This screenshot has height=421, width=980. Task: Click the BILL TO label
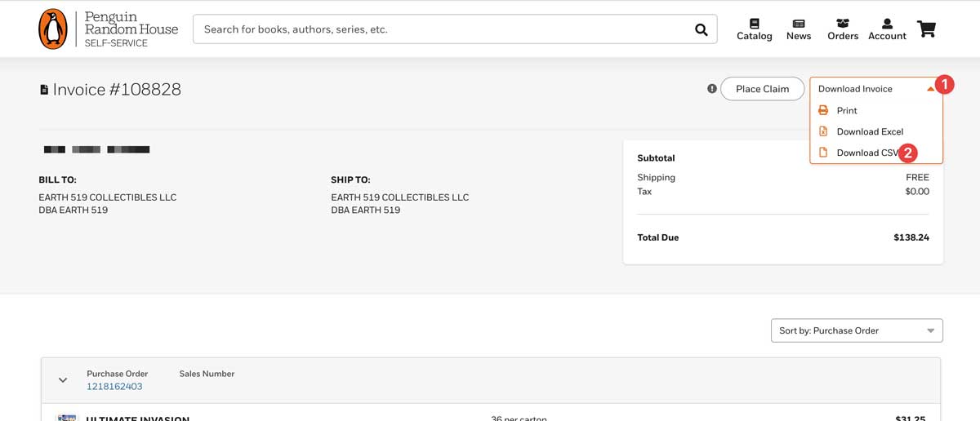[x=57, y=179]
